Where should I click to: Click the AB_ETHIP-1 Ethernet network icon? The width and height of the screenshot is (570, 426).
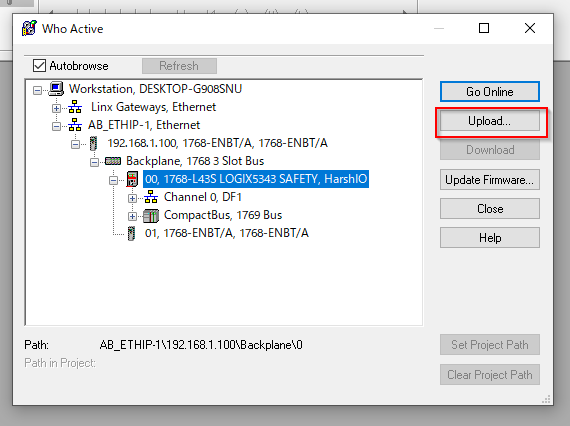(x=75, y=125)
